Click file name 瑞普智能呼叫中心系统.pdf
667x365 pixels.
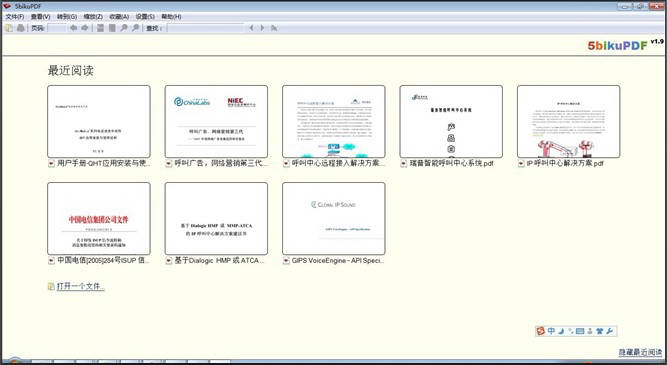pyautogui.click(x=451, y=163)
